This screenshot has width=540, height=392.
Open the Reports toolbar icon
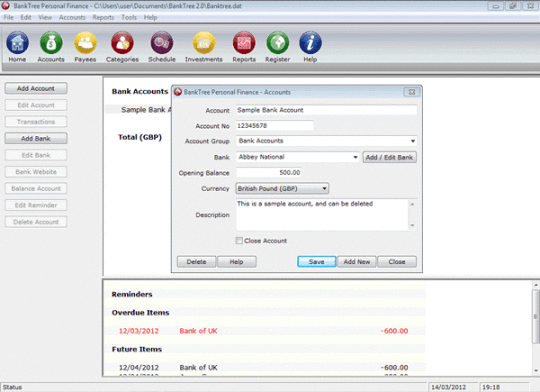(x=244, y=43)
